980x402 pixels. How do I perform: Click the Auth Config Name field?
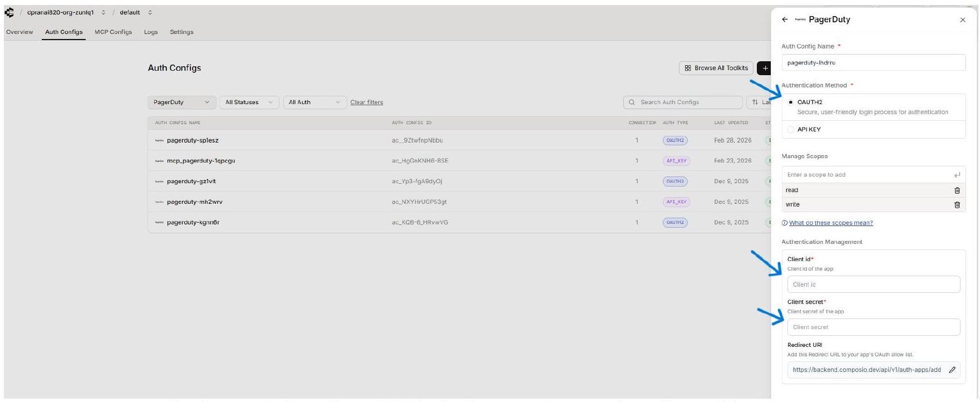coord(874,63)
